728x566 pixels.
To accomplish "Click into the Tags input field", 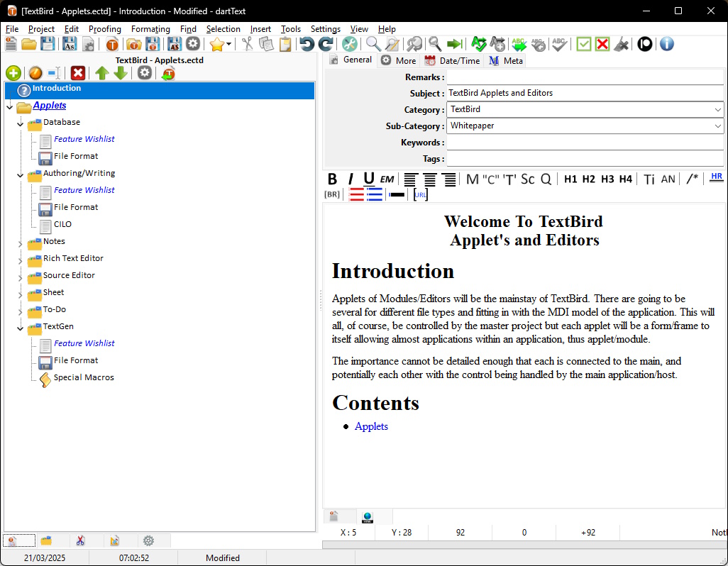I will [585, 159].
